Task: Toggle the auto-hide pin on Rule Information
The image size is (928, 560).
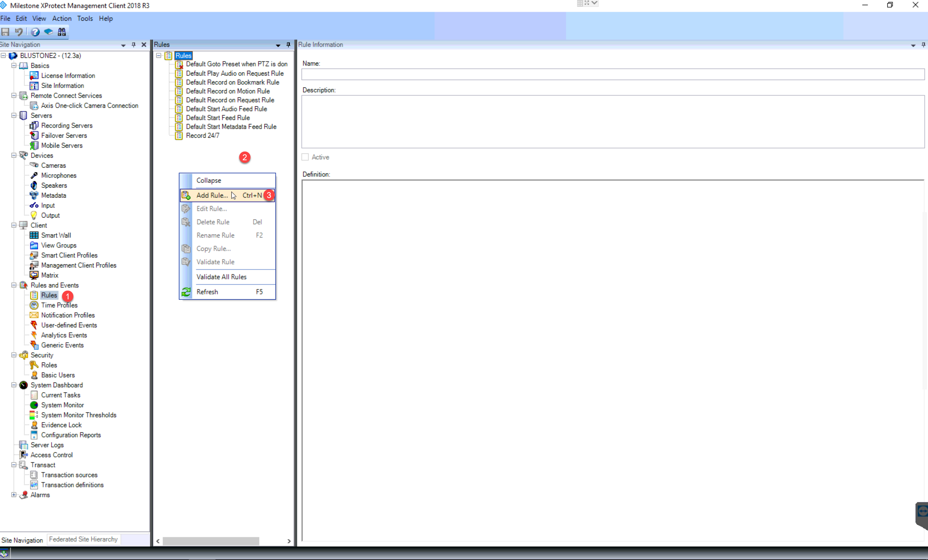Action: (x=923, y=45)
